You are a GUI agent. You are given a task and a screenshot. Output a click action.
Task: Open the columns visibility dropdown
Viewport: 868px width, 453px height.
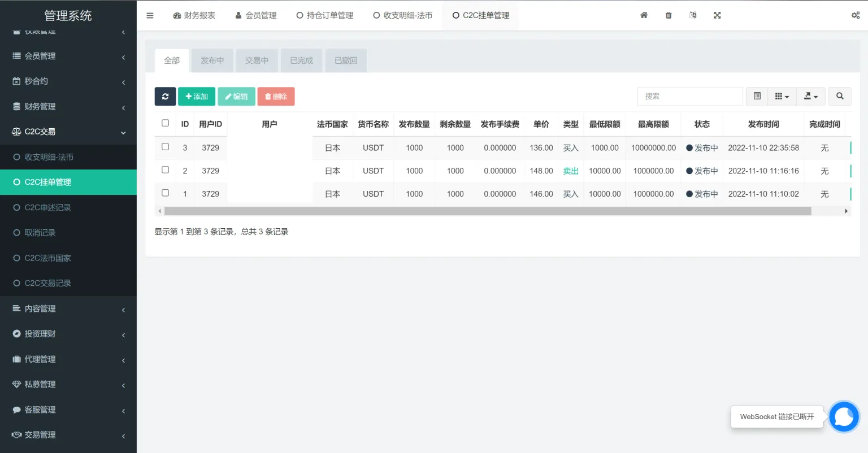pos(782,96)
